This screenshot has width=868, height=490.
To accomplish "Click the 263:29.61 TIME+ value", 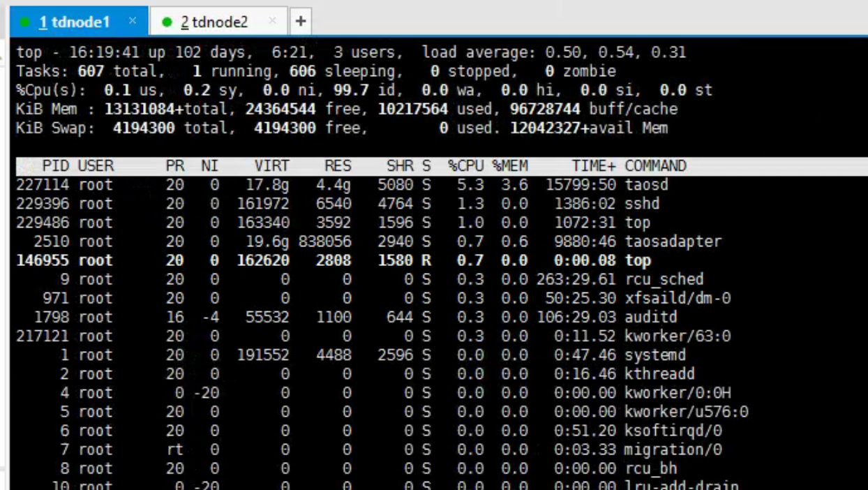I will coord(576,279).
